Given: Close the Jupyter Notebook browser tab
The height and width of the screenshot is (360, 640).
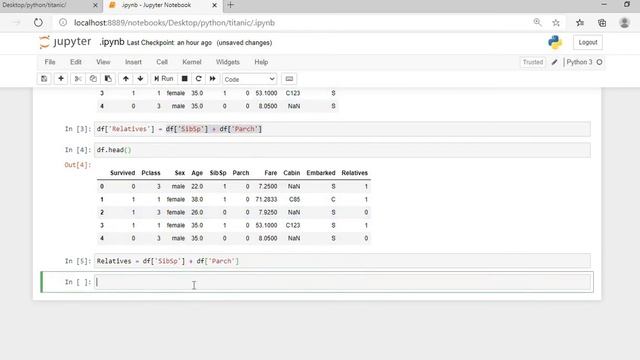Looking at the screenshot, I should click(x=215, y=5).
